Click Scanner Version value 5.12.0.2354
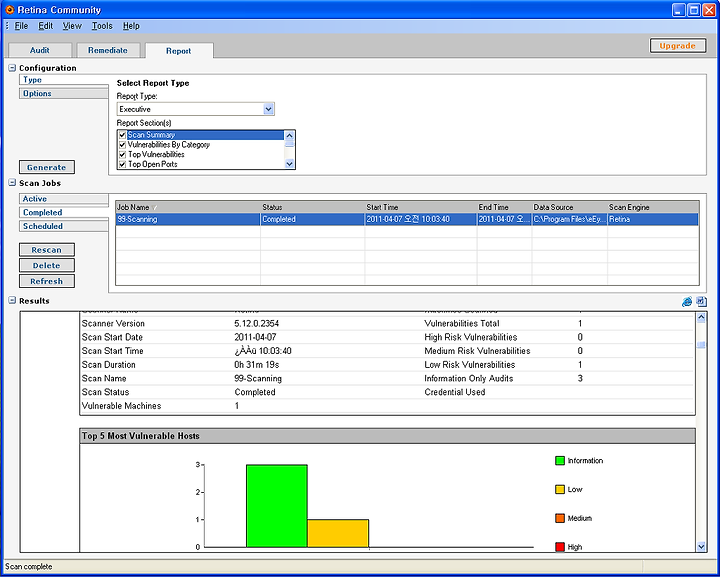720x577 pixels. coord(257,324)
